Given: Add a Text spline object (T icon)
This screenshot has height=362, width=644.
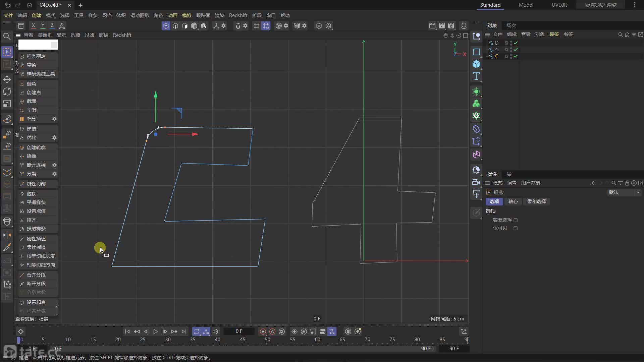Looking at the screenshot, I should point(476,76).
